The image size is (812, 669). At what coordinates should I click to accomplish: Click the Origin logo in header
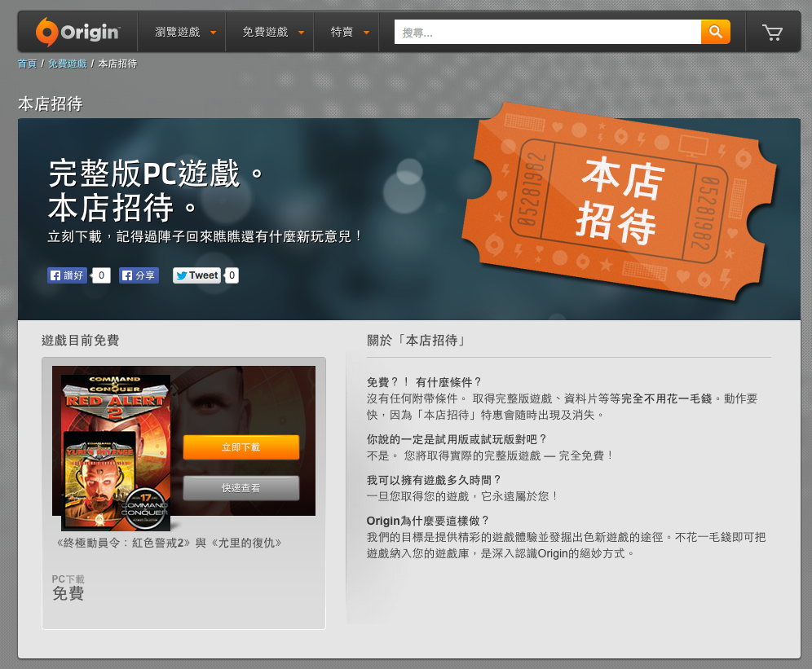click(77, 32)
